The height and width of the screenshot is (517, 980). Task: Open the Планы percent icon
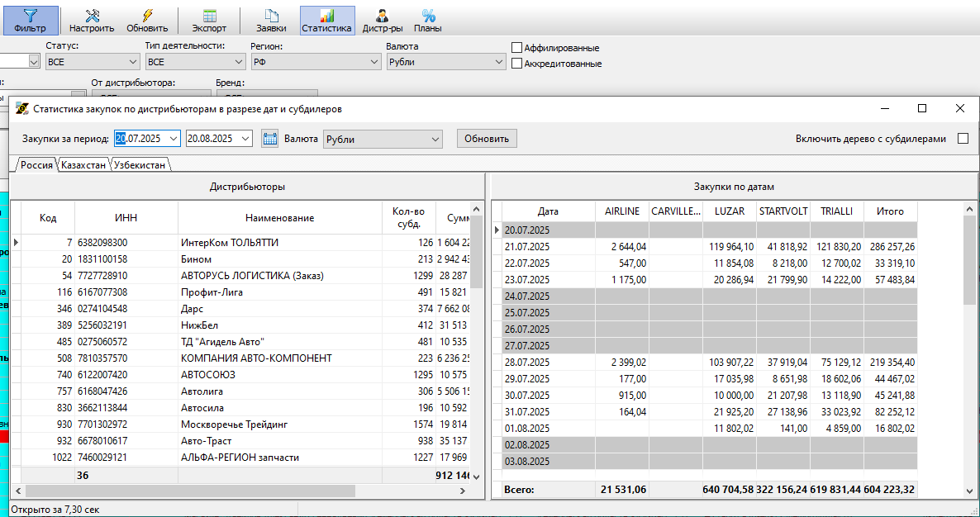(428, 15)
